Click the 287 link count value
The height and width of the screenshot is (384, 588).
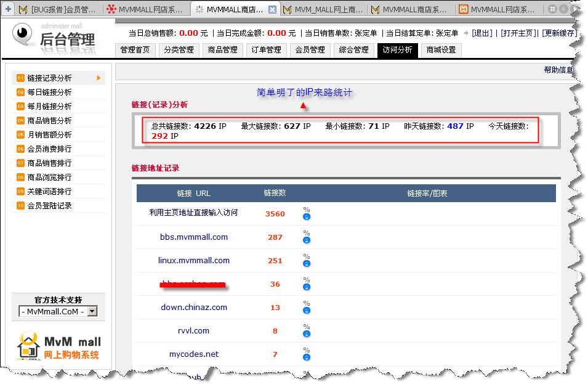[x=275, y=237]
